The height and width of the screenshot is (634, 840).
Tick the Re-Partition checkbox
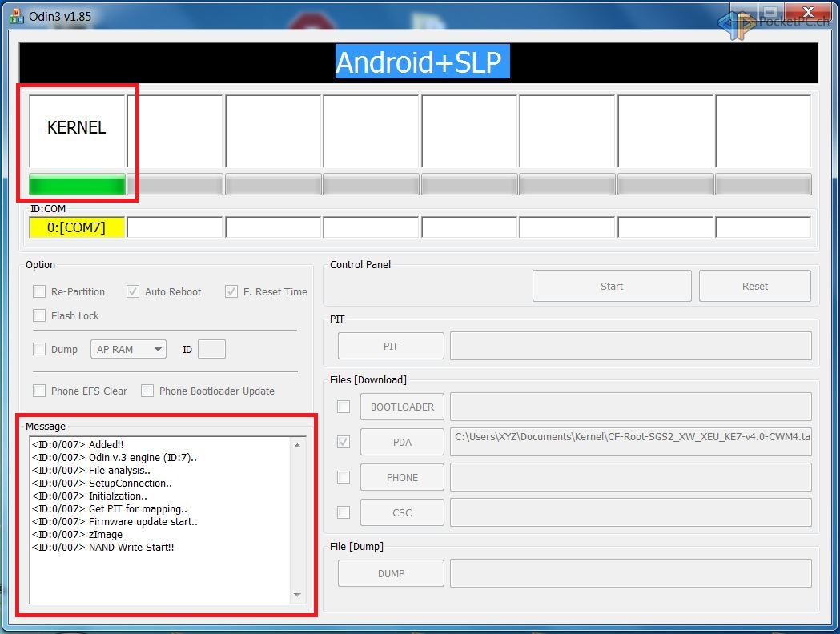click(x=39, y=291)
